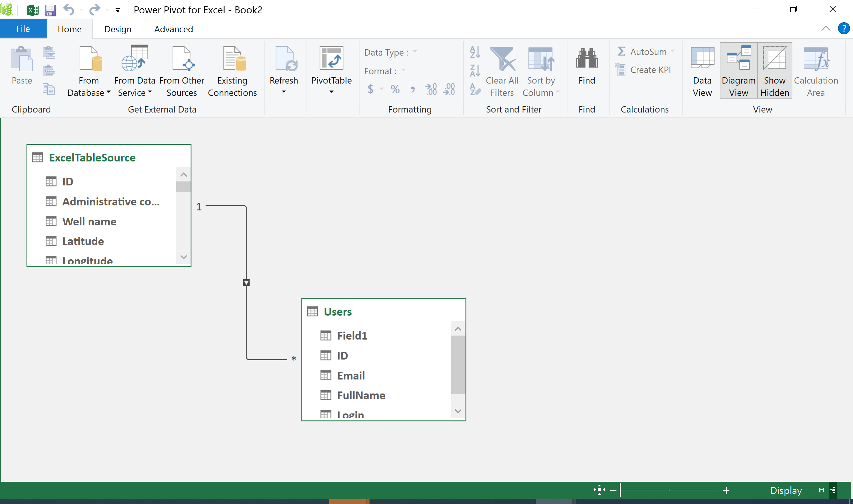Click the Redo arrow
This screenshot has width=853, height=504.
(95, 10)
